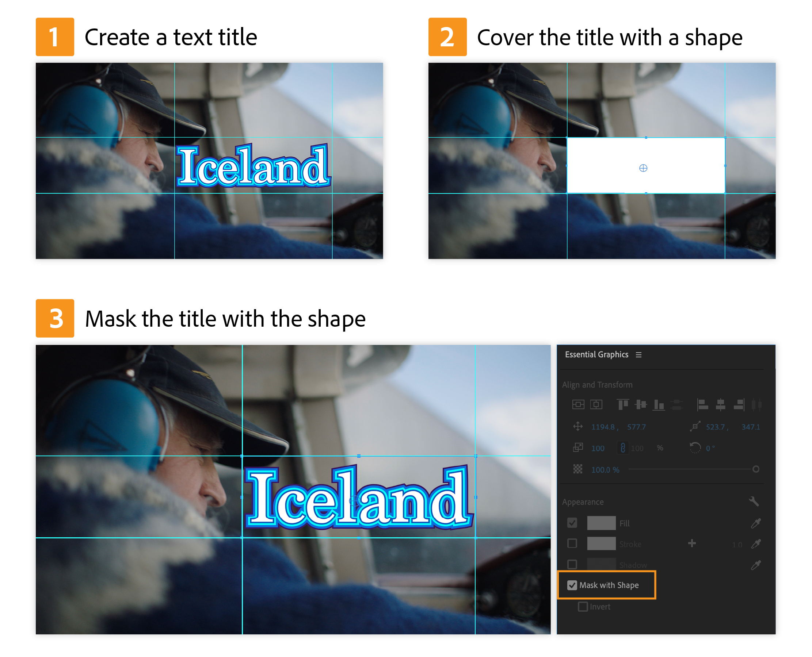Enable the Invert mask checkbox
The width and height of the screenshot is (812, 657).
point(583,606)
